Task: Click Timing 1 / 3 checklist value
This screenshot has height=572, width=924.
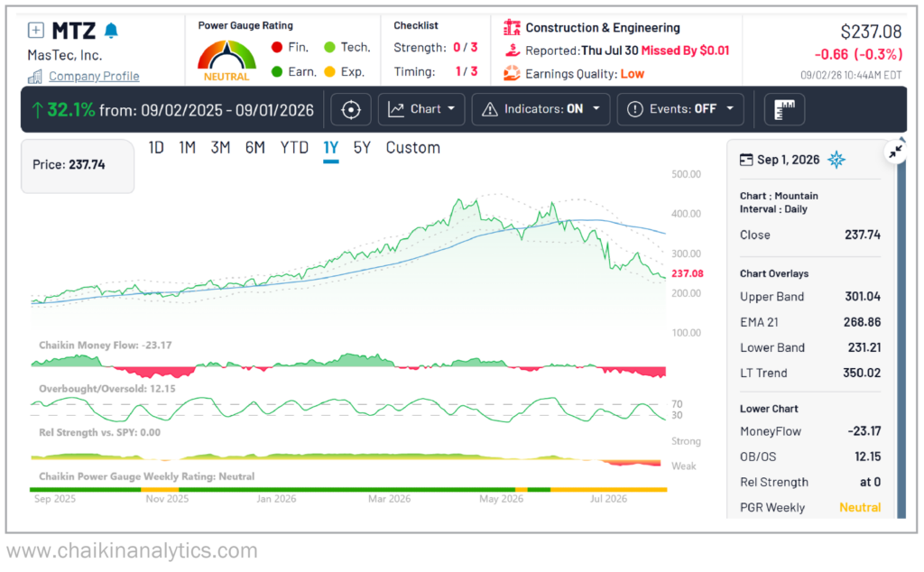Action: 467,71
